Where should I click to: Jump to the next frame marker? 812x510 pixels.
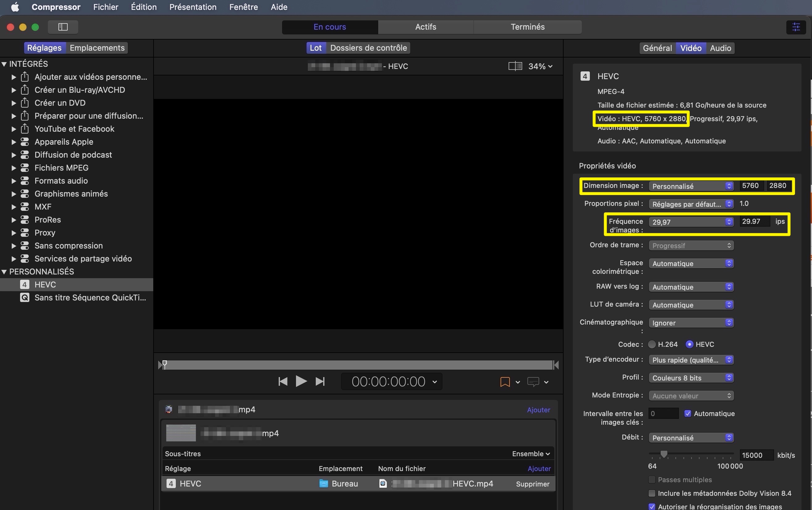click(x=320, y=381)
